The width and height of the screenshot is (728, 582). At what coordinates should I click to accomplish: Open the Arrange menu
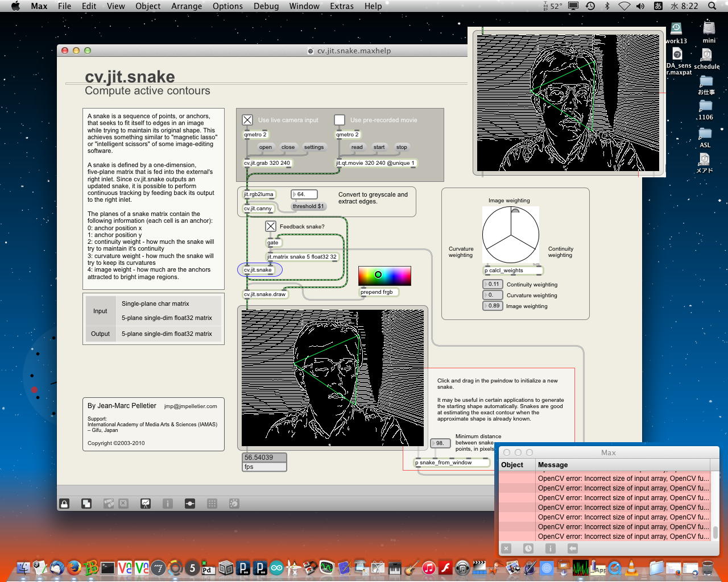coord(187,6)
